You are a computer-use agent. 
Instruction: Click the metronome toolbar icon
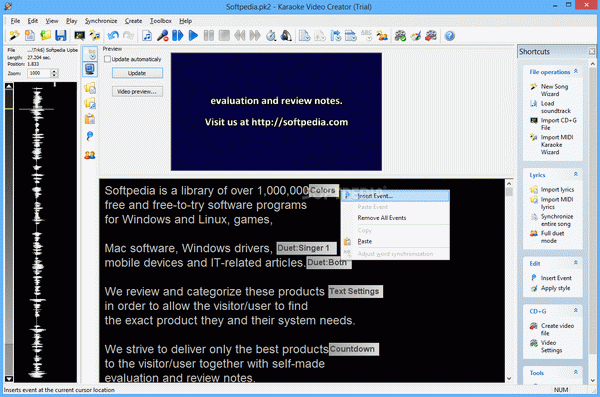286,36
